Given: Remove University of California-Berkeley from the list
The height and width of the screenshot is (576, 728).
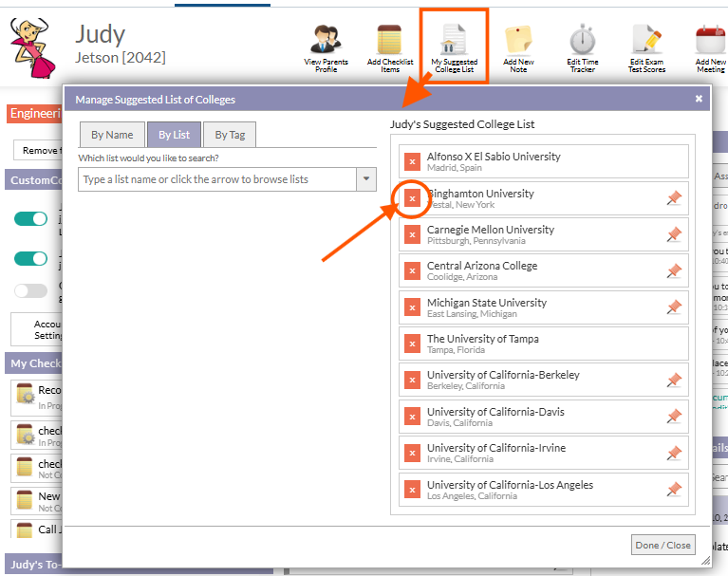Looking at the screenshot, I should click(x=412, y=381).
